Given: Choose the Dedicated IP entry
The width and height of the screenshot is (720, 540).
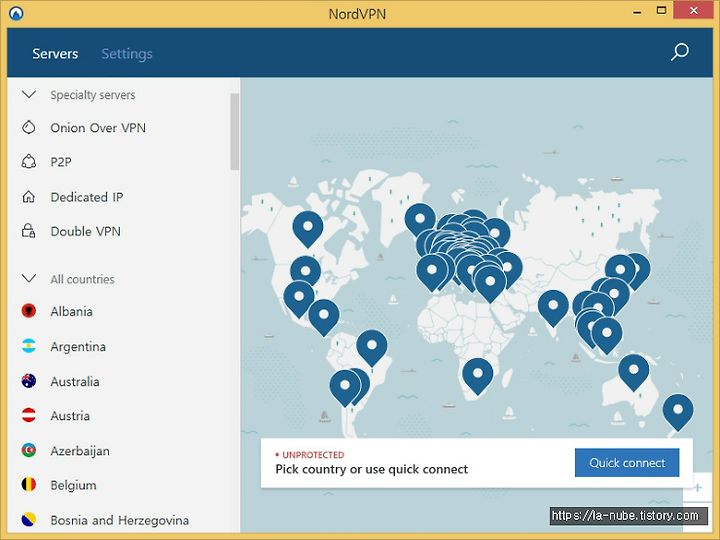Looking at the screenshot, I should point(87,197).
